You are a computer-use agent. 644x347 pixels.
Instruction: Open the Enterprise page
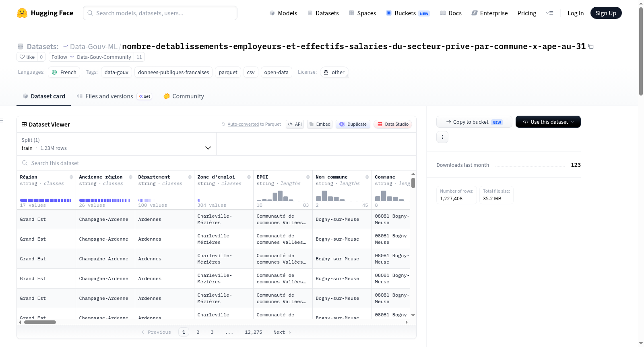(x=489, y=13)
